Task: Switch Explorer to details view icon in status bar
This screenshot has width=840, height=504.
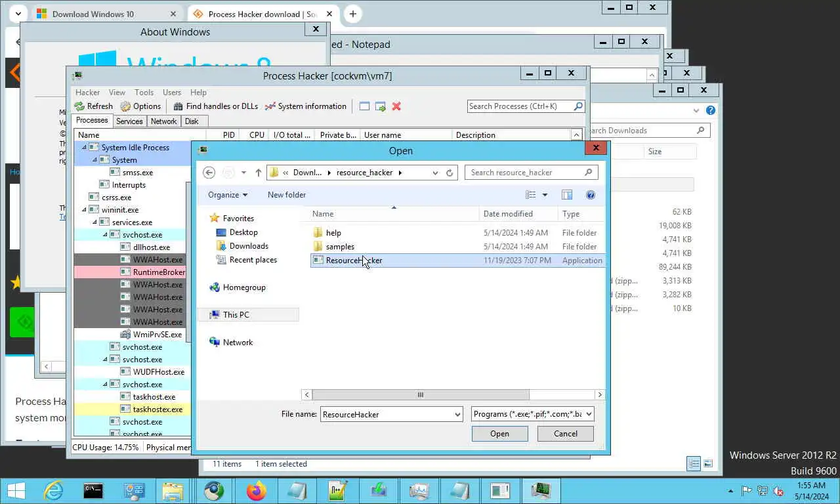Action: click(694, 464)
